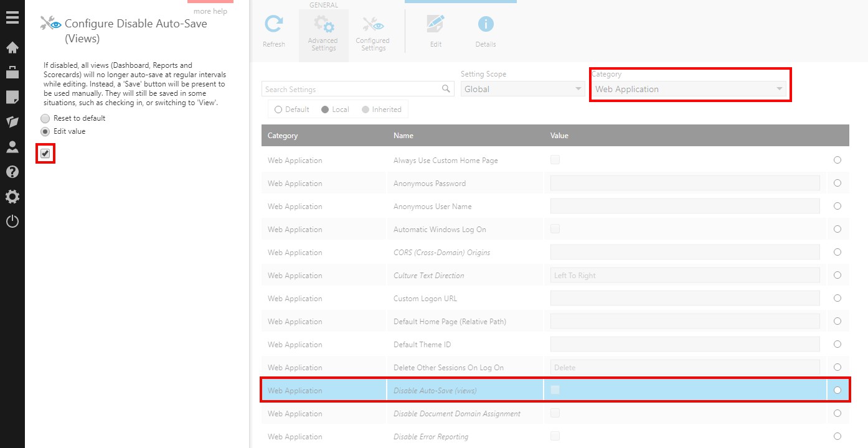
Task: Choose the Default filter radio button
Action: tap(278, 109)
